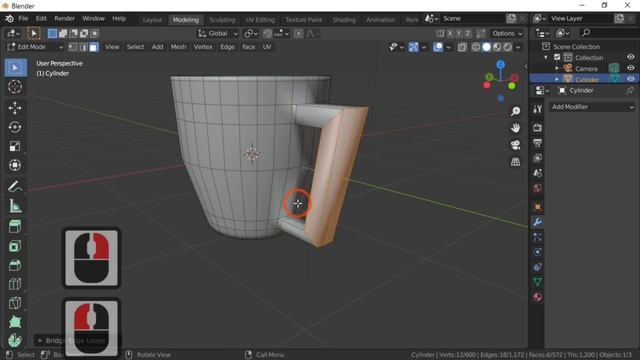Collapse the Collection tree item
640x360 pixels.
(x=546, y=58)
